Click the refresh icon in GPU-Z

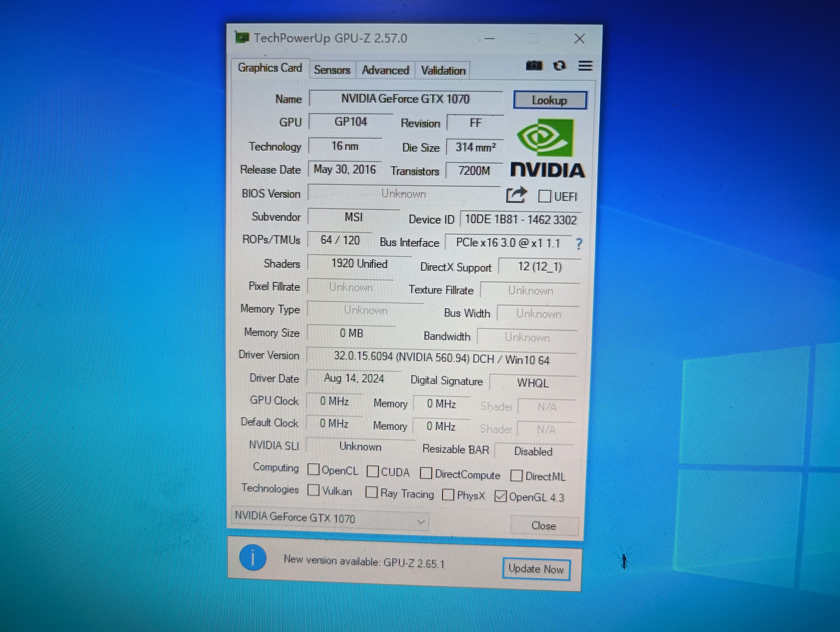[x=559, y=66]
